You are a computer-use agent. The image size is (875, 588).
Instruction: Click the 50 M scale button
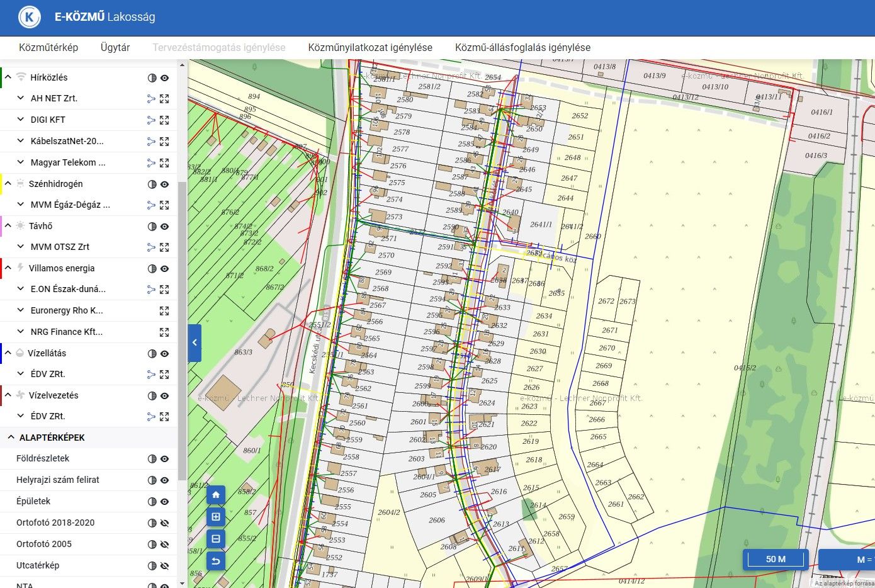click(776, 559)
